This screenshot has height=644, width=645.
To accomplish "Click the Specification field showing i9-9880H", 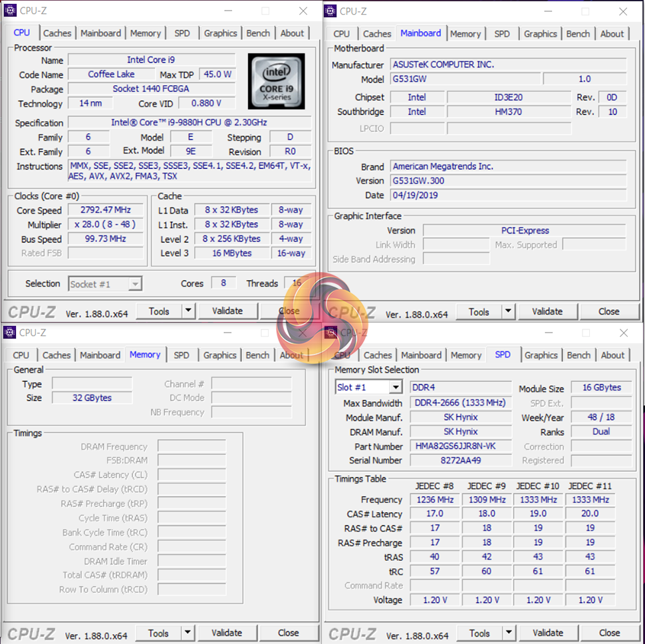I will [190, 122].
